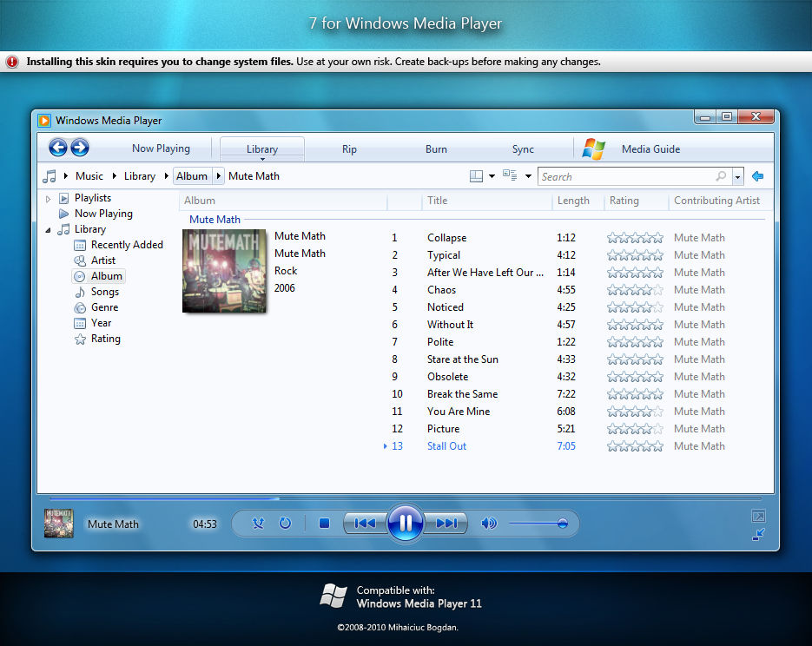The image size is (812, 646).
Task: Select Recently Added in the library tree
Action: point(127,245)
